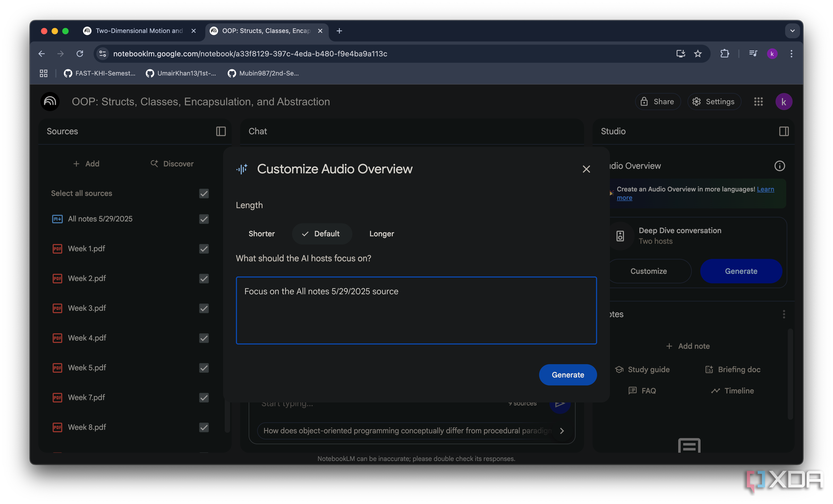
Task: Open the Chrome extensions puzzle icon
Action: (x=724, y=54)
